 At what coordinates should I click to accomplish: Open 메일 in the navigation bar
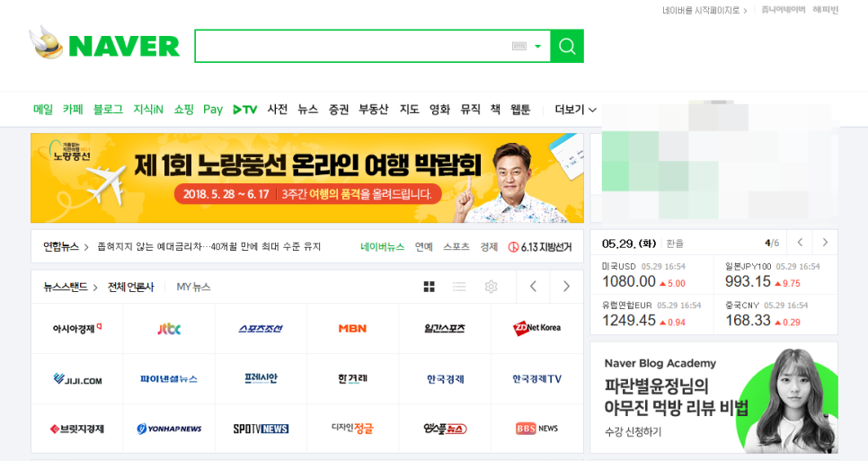[x=43, y=110]
